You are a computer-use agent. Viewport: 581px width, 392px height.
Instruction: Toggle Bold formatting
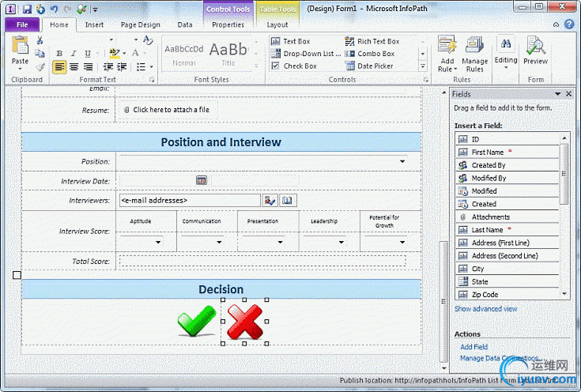tap(59, 54)
